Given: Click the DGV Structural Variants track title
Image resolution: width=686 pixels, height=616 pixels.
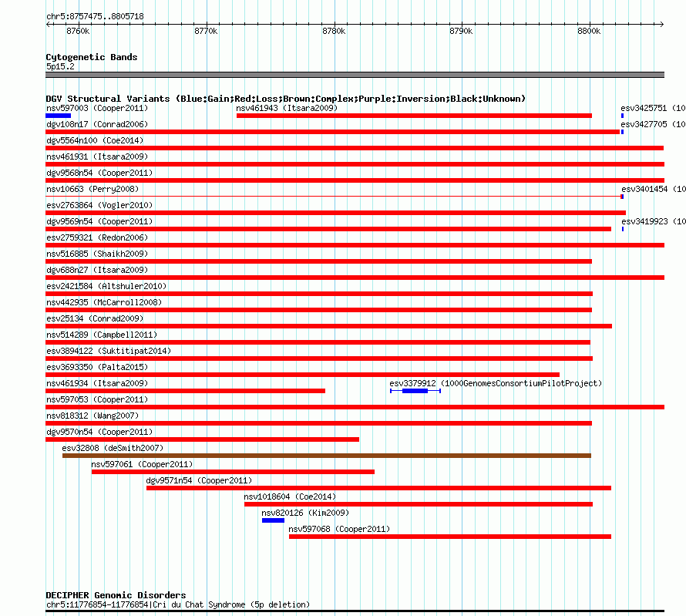Looking at the screenshot, I should (x=286, y=99).
